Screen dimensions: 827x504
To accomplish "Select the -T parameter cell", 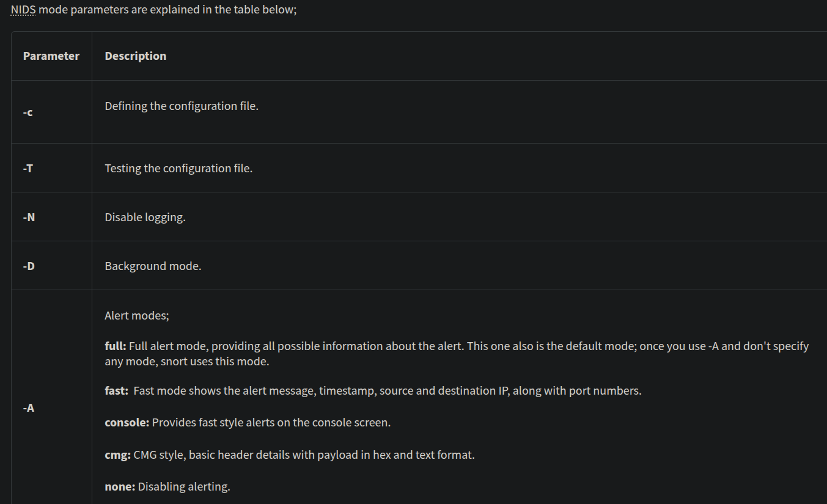I will point(28,168).
